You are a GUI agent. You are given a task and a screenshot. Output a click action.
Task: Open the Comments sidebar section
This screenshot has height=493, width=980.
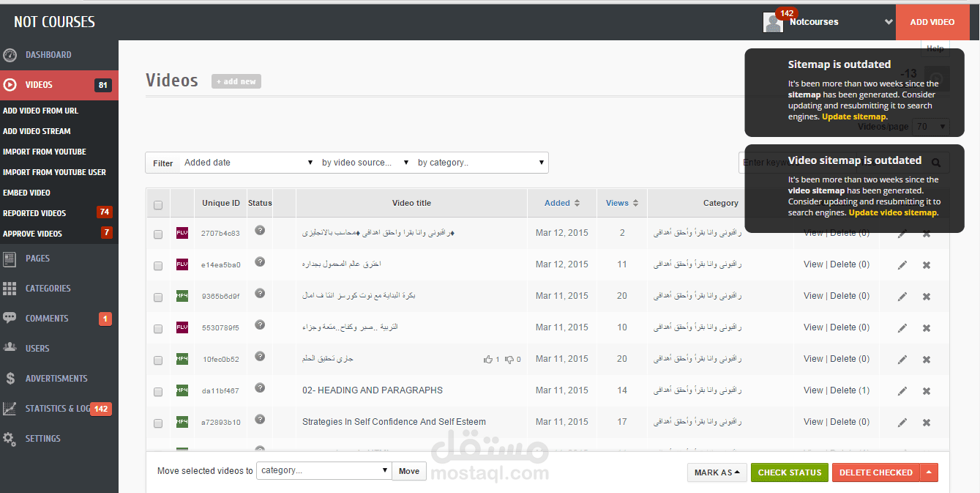[x=59, y=319]
